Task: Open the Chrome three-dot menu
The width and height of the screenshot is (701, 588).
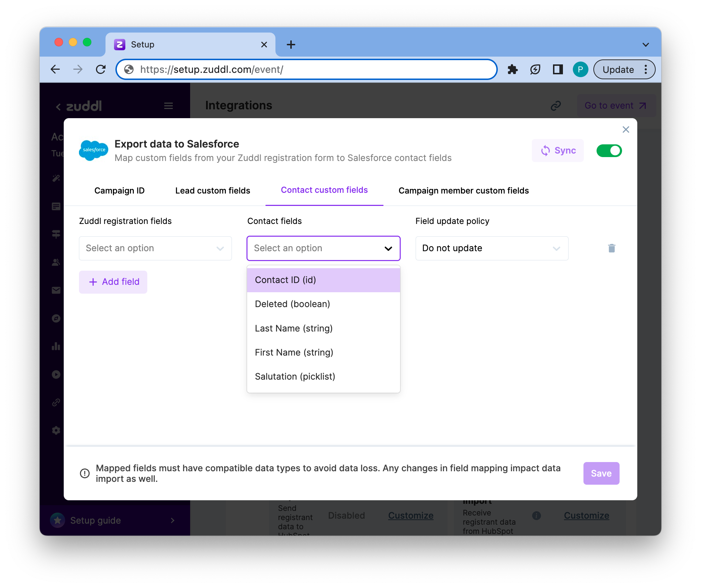Action: click(646, 69)
